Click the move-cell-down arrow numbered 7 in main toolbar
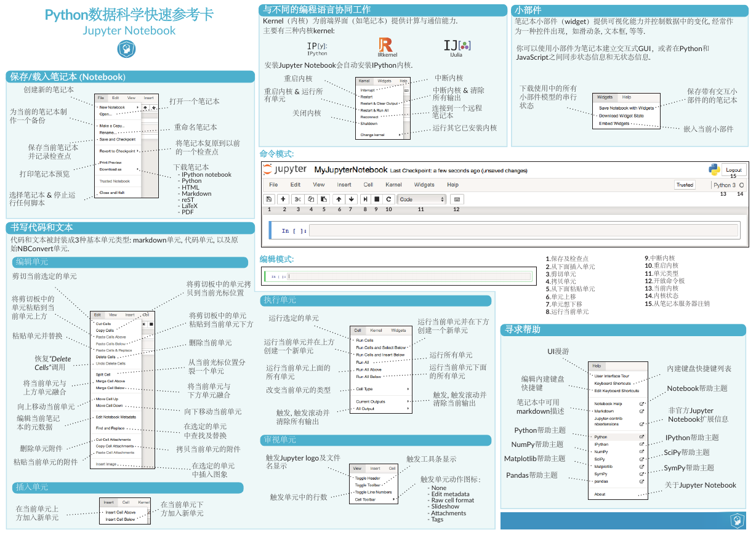Image resolution: width=756 pixels, height=535 pixels. (x=352, y=199)
